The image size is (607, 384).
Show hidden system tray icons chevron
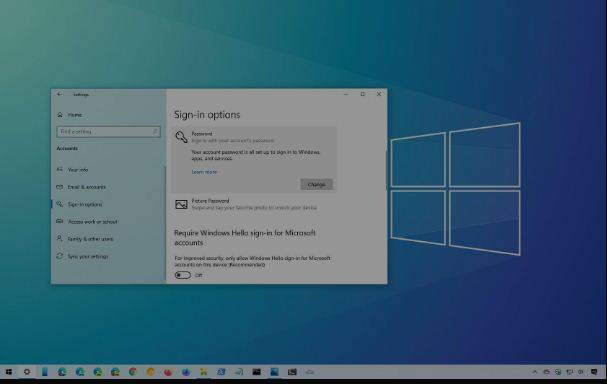(535, 372)
